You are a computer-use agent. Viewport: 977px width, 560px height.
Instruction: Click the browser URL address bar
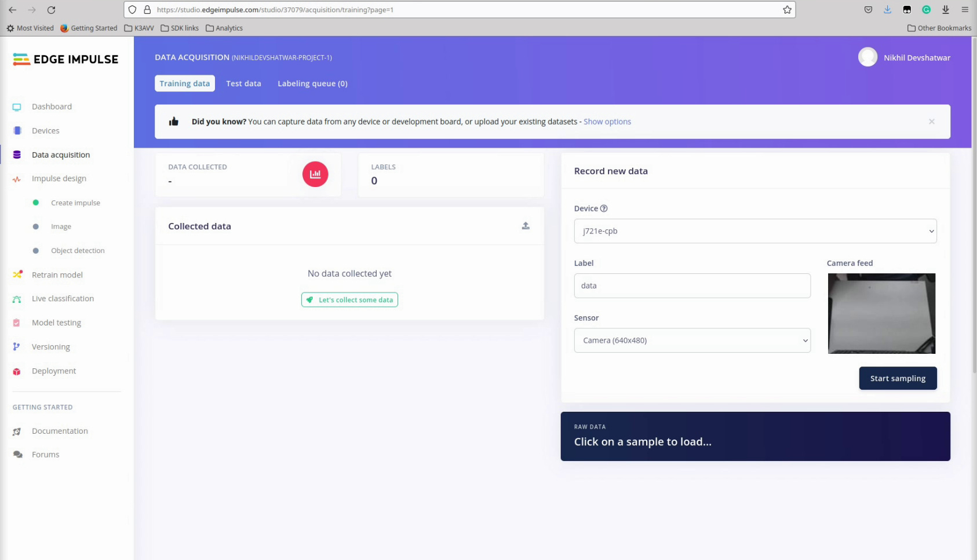point(460,10)
